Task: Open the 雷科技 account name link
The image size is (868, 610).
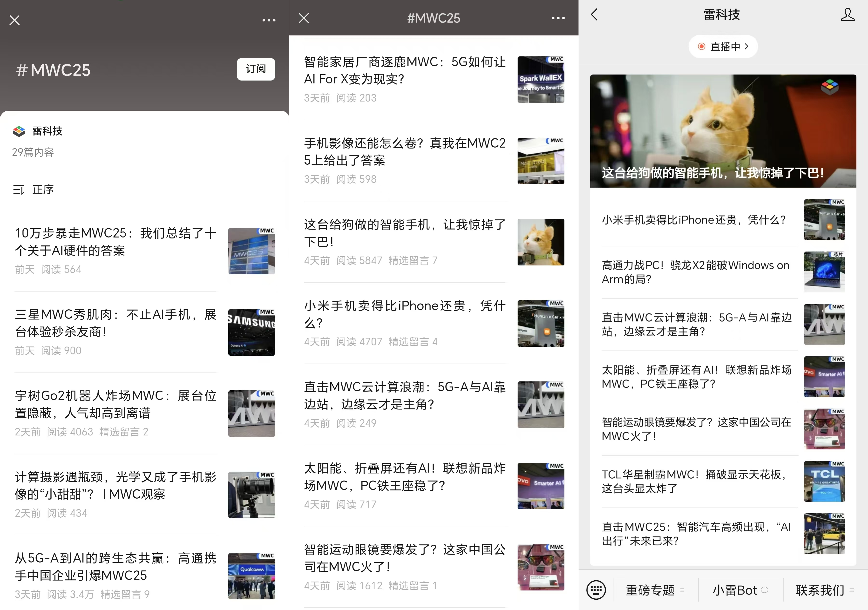Action: point(47,131)
